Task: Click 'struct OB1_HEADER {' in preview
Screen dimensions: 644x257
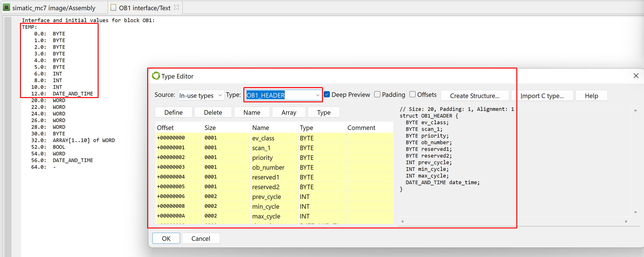Action: (429, 116)
